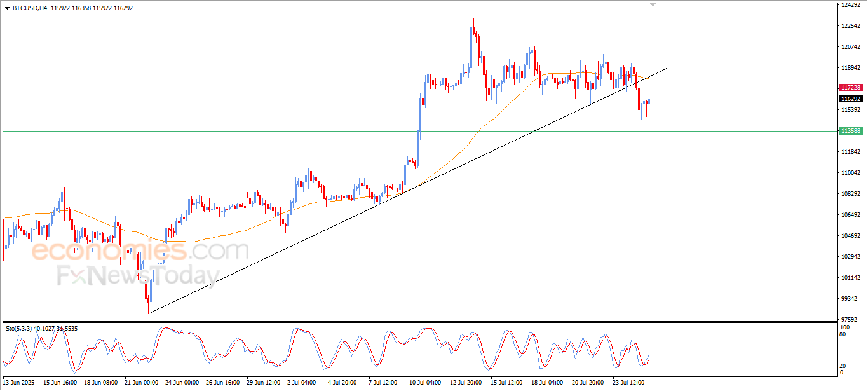The width and height of the screenshot is (868, 391).
Task: Click the 124292 price axis value
Action: pos(850,5)
